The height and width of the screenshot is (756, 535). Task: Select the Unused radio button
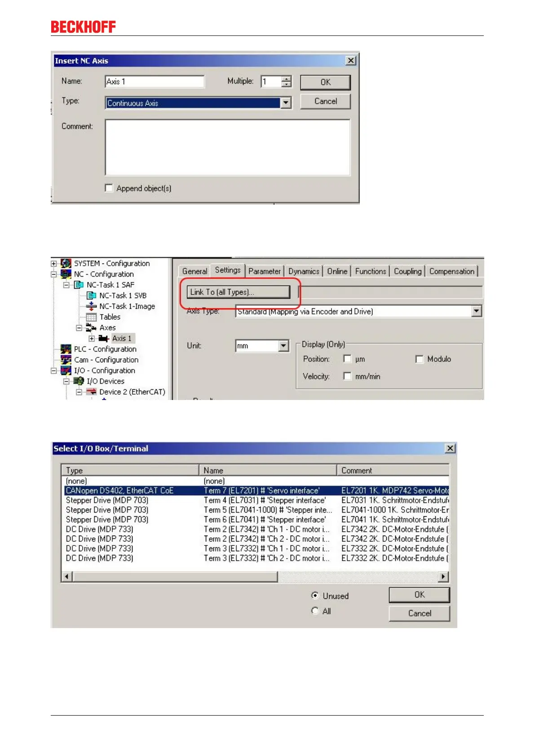(315, 595)
